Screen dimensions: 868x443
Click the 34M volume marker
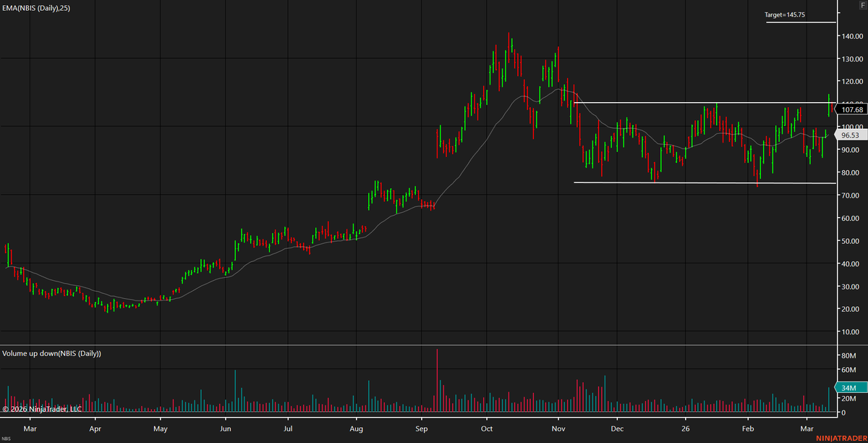point(849,389)
